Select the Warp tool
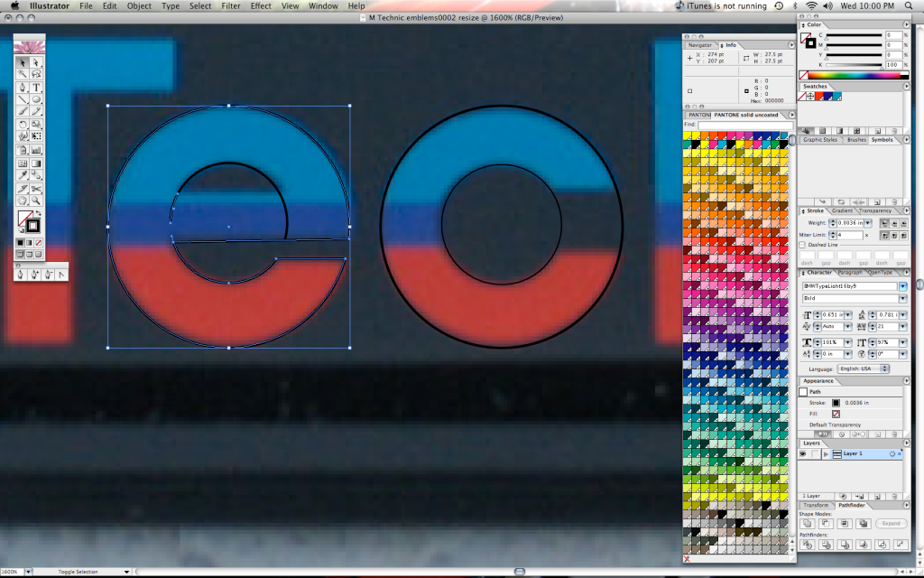 (x=23, y=136)
